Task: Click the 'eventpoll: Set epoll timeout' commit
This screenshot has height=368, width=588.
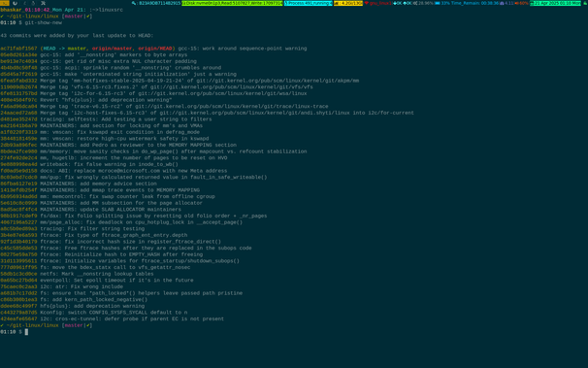Action: (x=97, y=281)
